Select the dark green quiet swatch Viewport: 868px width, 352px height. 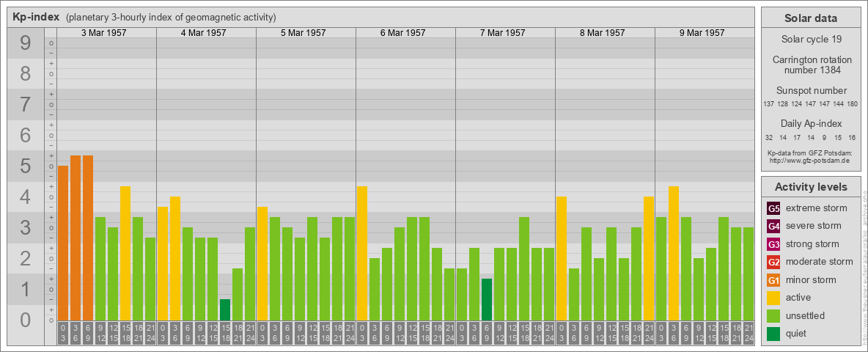(773, 333)
